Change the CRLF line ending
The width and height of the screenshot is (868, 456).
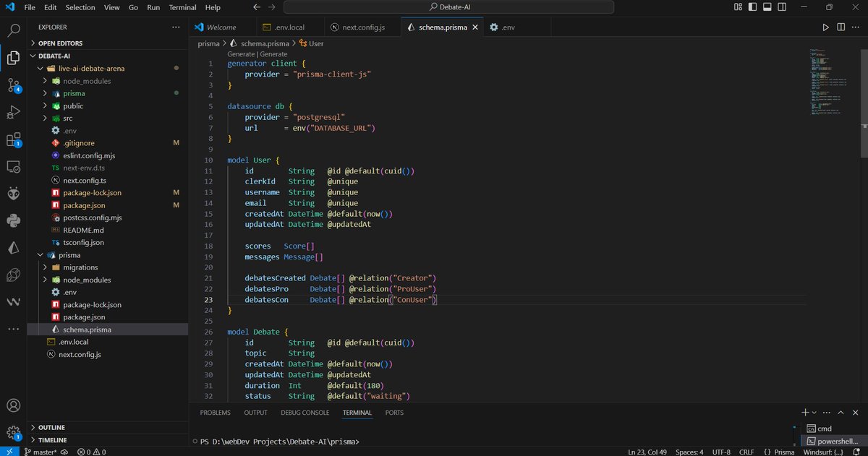pos(746,452)
